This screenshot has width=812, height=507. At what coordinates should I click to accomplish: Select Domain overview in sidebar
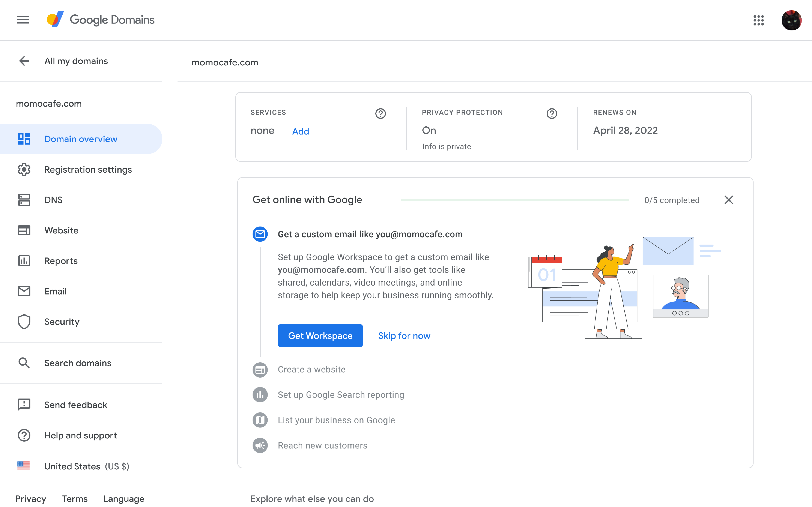pos(81,139)
